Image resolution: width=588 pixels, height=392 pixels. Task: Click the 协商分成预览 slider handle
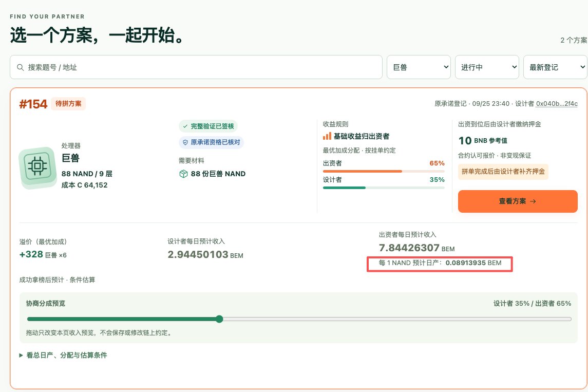pos(219,319)
